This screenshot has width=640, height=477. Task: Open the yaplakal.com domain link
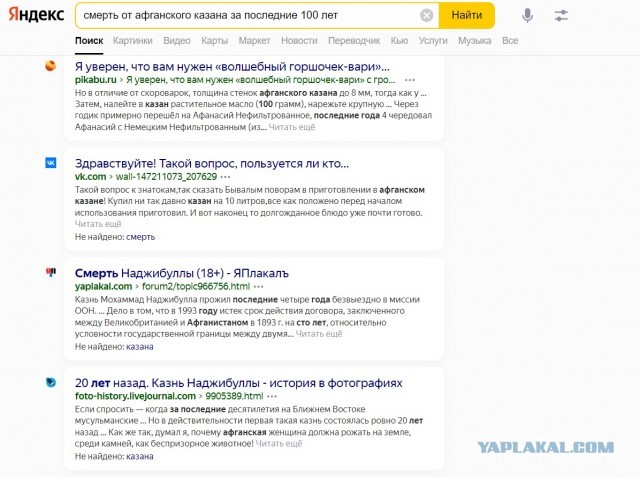click(103, 286)
